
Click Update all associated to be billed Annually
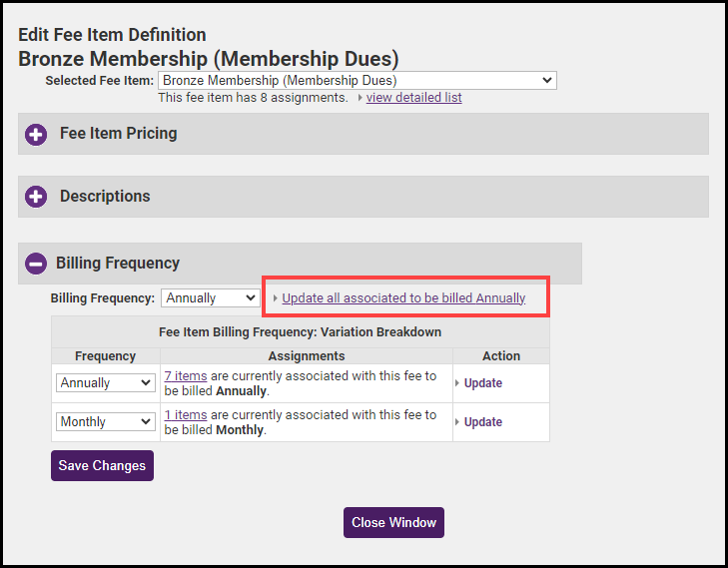click(x=403, y=297)
